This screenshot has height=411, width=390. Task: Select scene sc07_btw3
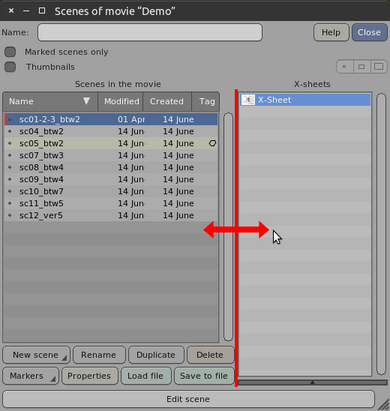111,155
